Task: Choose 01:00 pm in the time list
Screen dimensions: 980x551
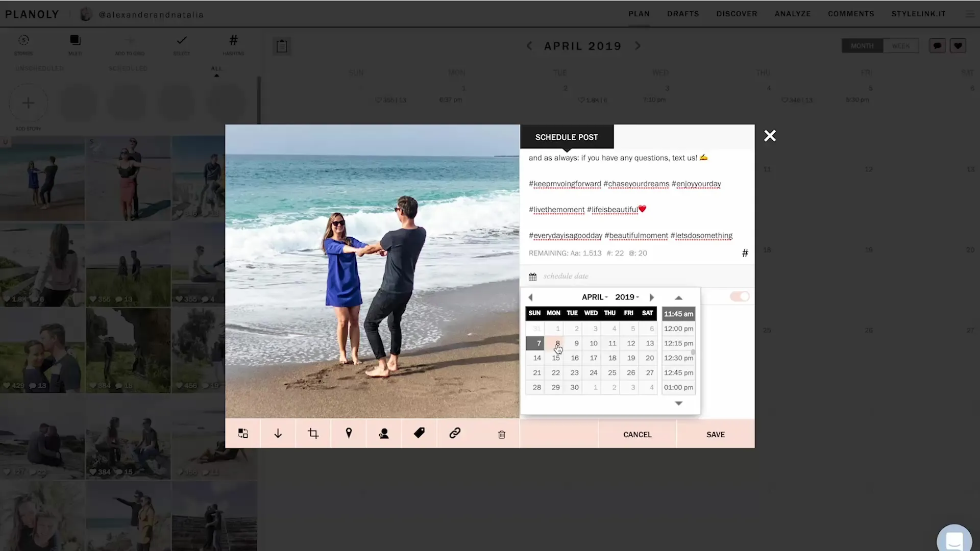Action: tap(678, 387)
